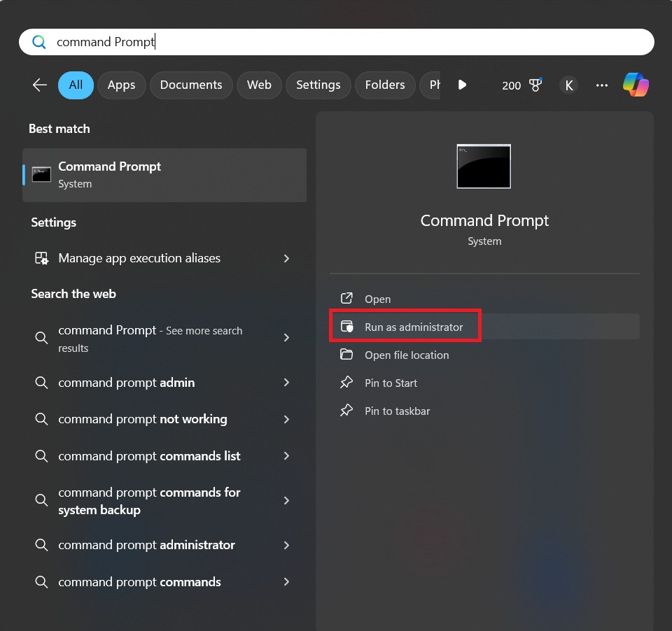
Task: Expand the See more search results chevron
Action: click(x=286, y=338)
